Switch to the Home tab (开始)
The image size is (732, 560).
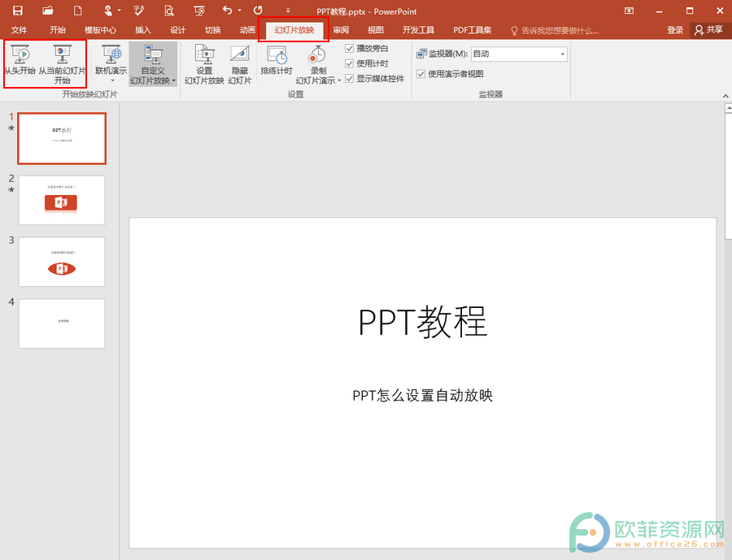[58, 30]
